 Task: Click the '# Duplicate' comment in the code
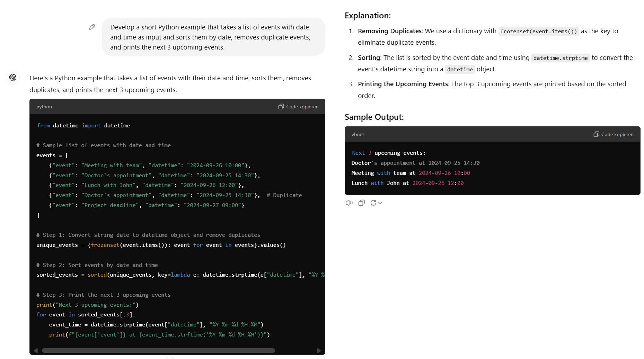point(284,195)
